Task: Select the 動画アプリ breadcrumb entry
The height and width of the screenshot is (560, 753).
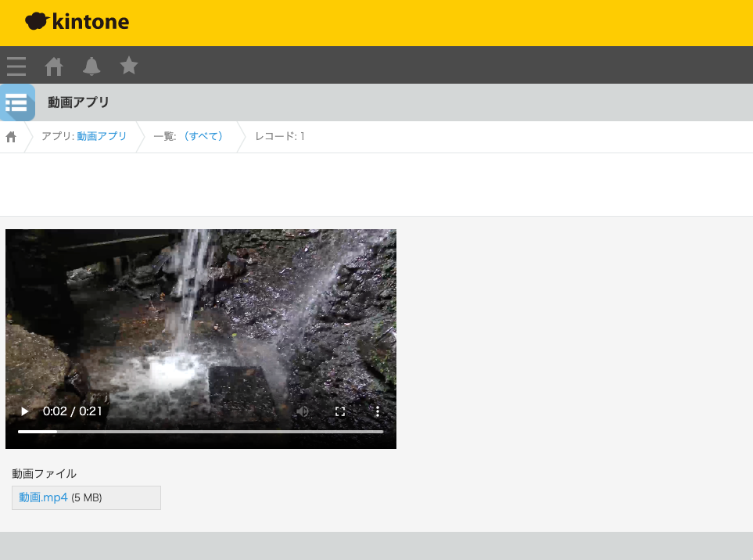Action: click(x=101, y=136)
